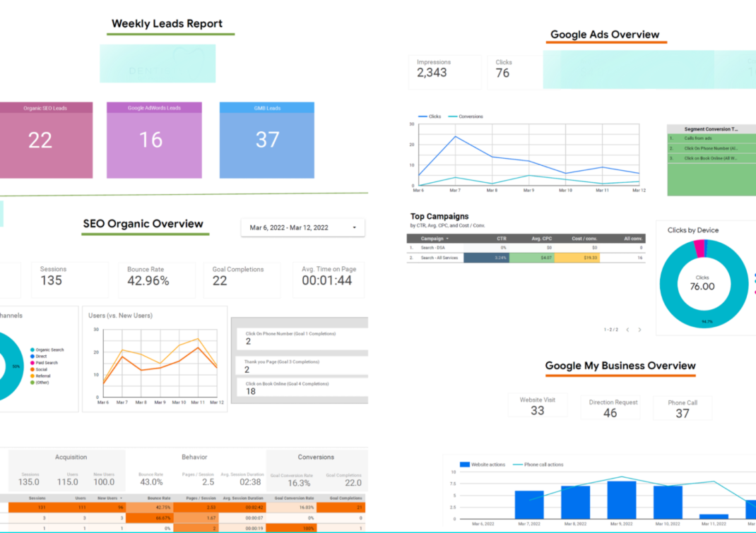The image size is (756, 533).
Task: Click the GMB Leads scorecard
Action: [x=267, y=140]
